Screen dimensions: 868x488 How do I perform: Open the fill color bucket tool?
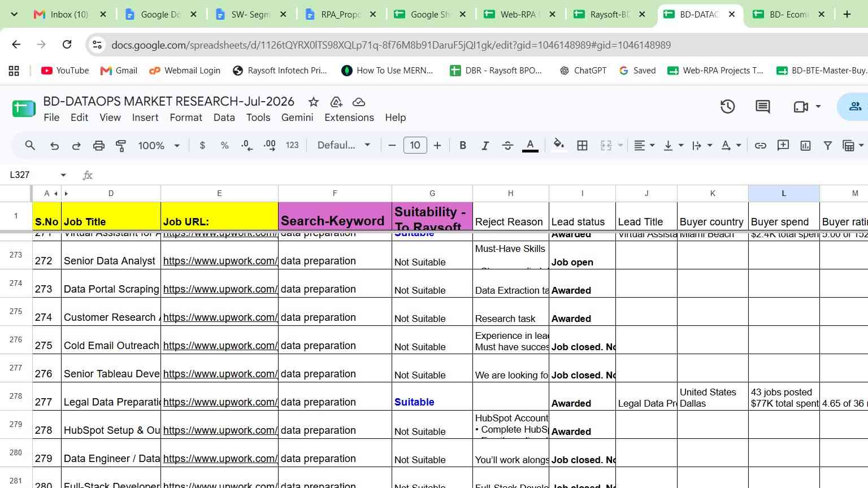pos(558,145)
